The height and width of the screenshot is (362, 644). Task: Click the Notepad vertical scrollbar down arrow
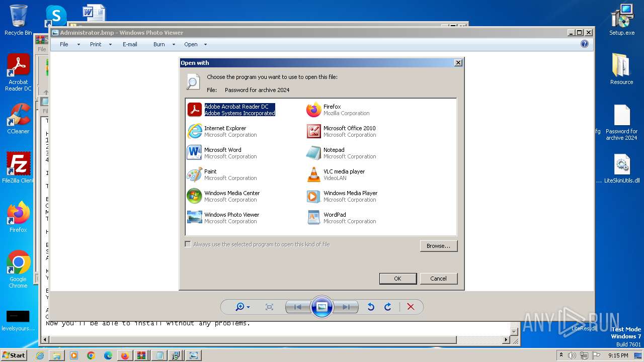coord(514,331)
